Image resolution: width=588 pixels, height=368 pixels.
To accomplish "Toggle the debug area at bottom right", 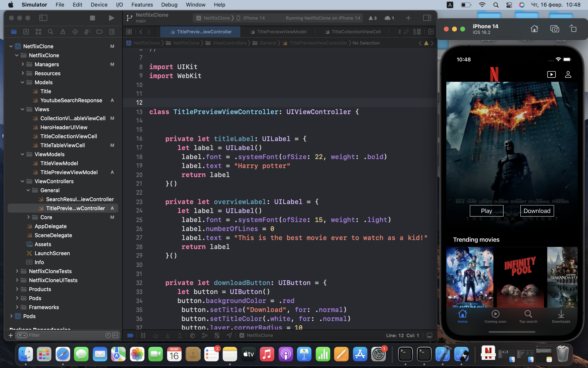I will click(x=429, y=335).
